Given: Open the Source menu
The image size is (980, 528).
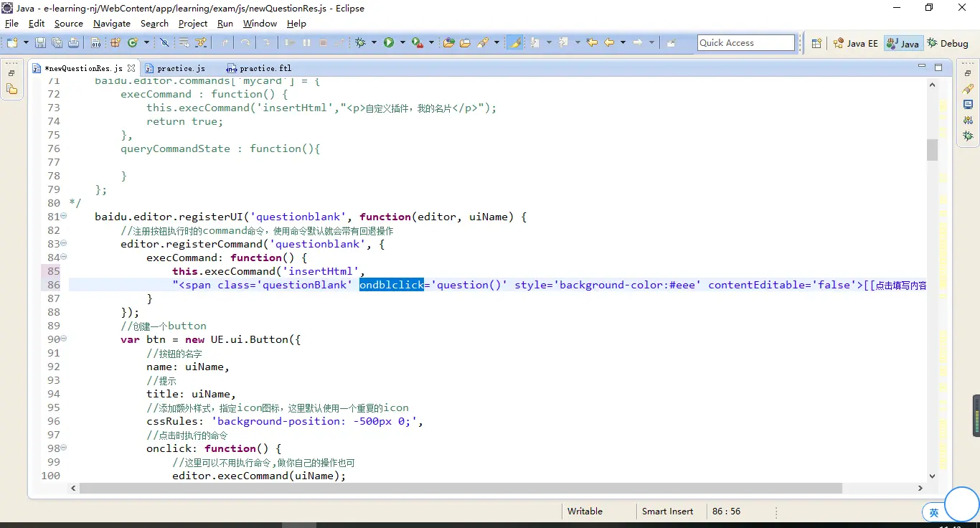Looking at the screenshot, I should pyautogui.click(x=69, y=24).
